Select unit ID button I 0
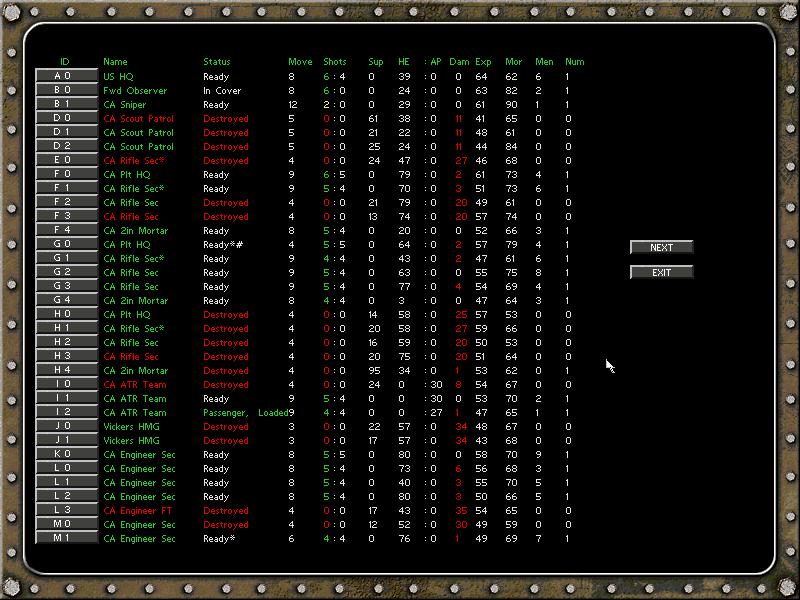Screen dimensions: 800x600 pos(66,385)
